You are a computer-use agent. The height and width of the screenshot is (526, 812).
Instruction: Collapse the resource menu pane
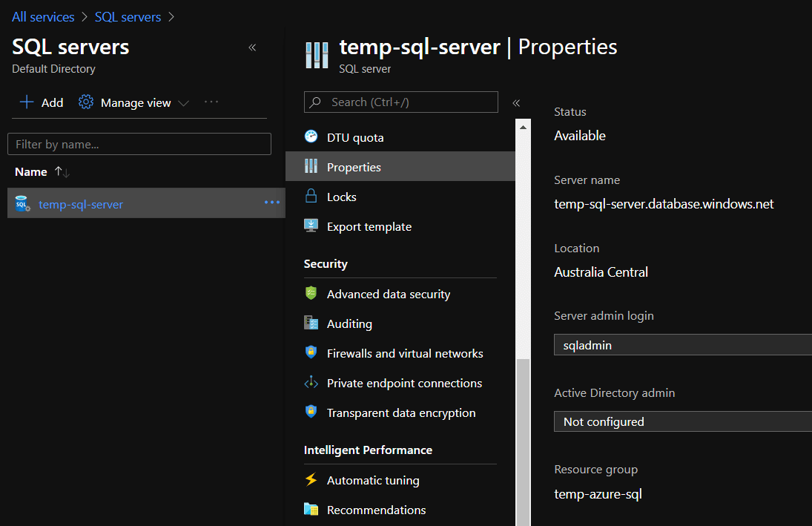[x=516, y=102]
